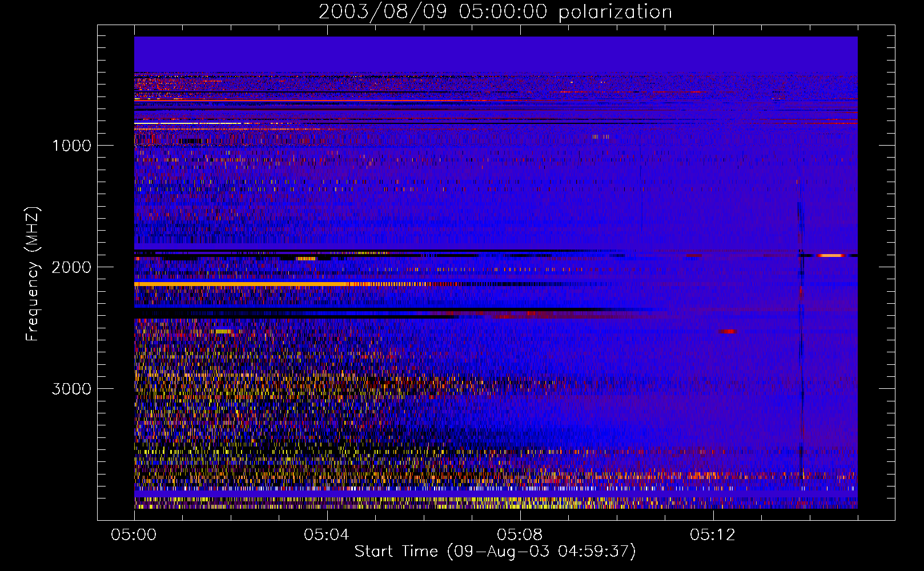Click the 'Frequency (MHZ)' axis label
Screen dimensions: 924x571
point(32,274)
